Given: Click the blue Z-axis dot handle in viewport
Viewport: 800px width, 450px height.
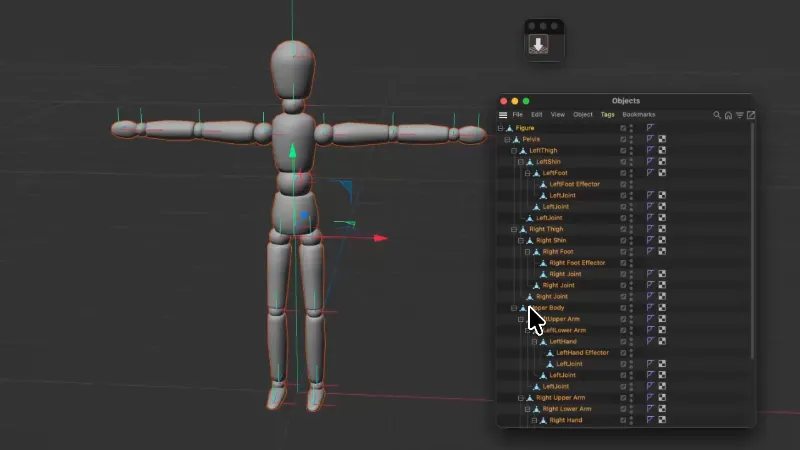Looking at the screenshot, I should pyautogui.click(x=304, y=215).
